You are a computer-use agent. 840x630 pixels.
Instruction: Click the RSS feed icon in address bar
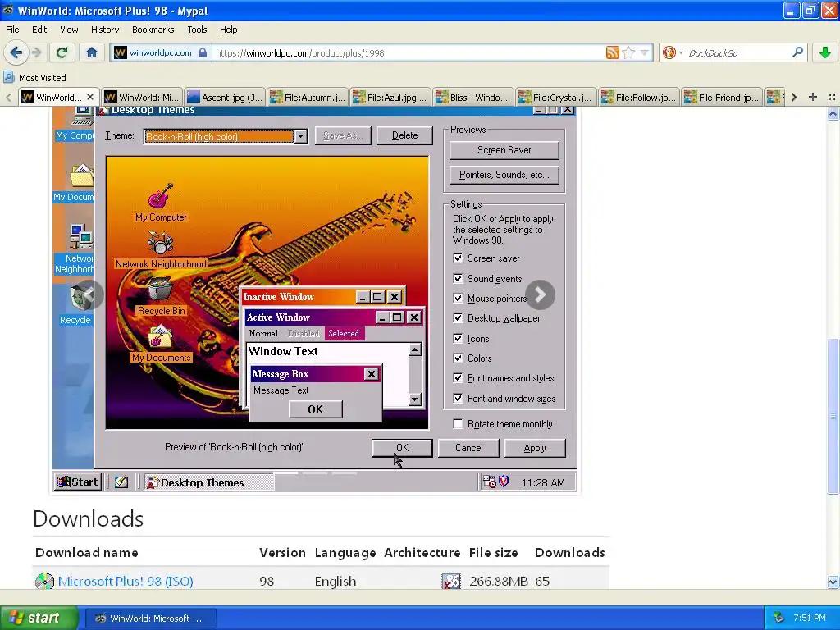[x=612, y=52]
